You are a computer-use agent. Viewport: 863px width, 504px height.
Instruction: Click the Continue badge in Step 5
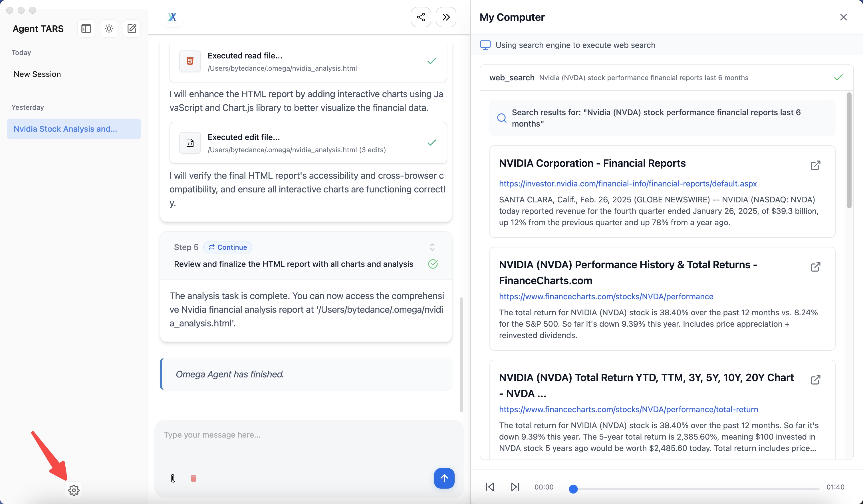pyautogui.click(x=228, y=247)
